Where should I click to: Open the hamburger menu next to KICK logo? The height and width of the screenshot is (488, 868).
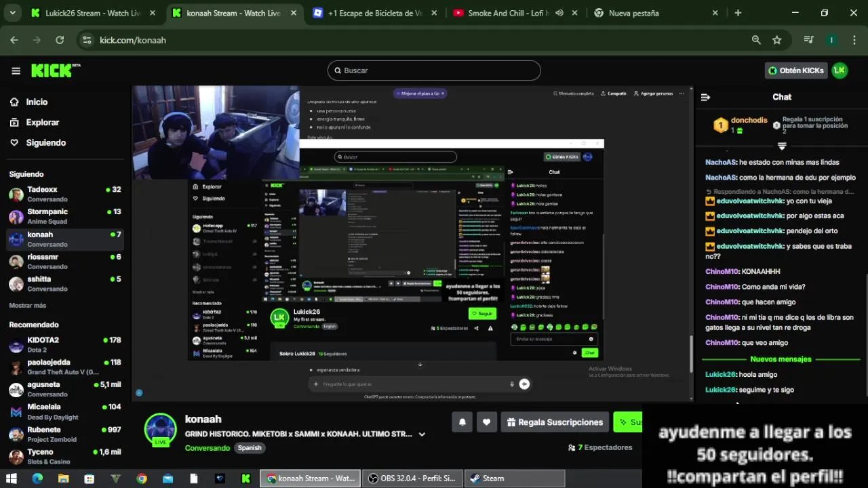tap(16, 70)
